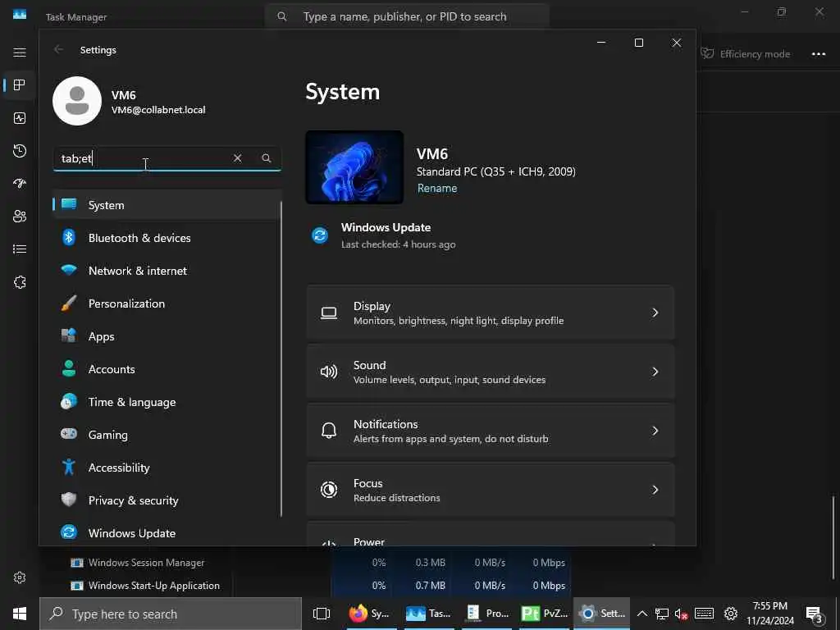The width and height of the screenshot is (840, 630).
Task: Open Task Manager App history icon
Action: click(x=20, y=151)
